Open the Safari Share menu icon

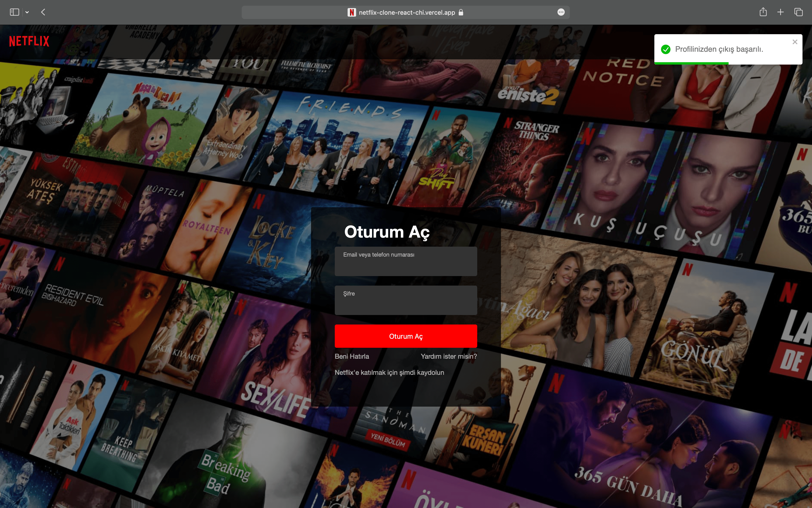coord(763,12)
